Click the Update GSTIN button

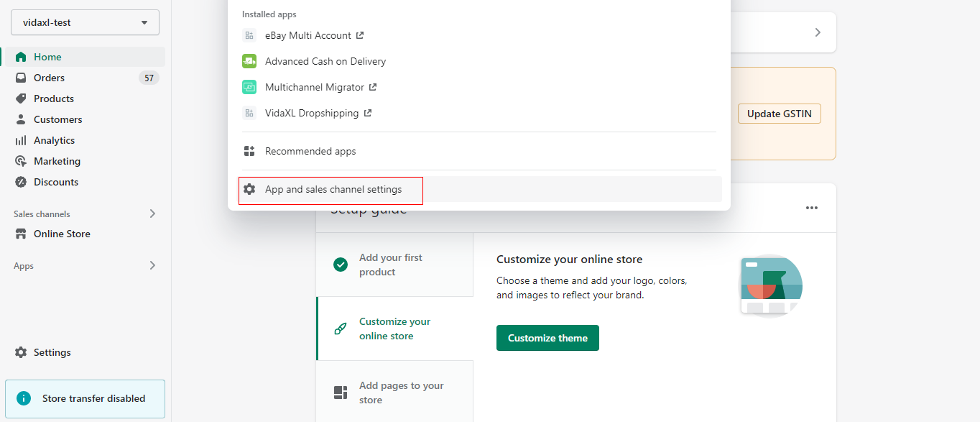[x=780, y=114]
